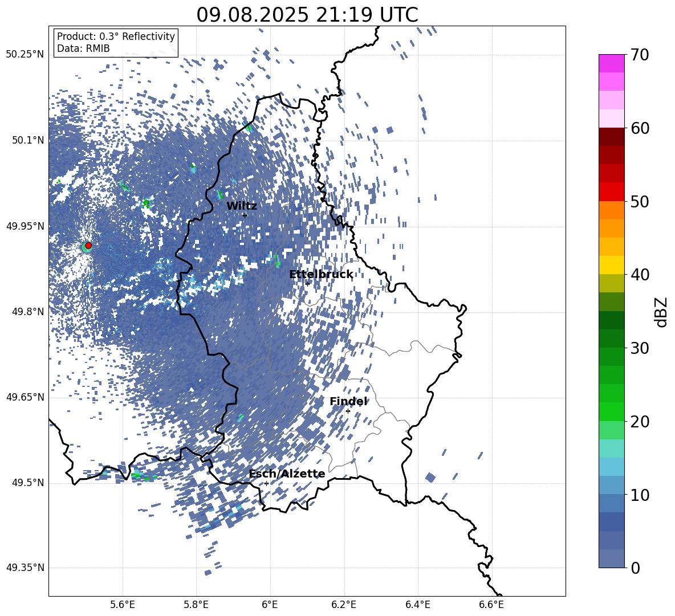Click the Esch/Alzette cross location marker
Image resolution: width=675 pixels, height=616 pixels.
click(266, 483)
